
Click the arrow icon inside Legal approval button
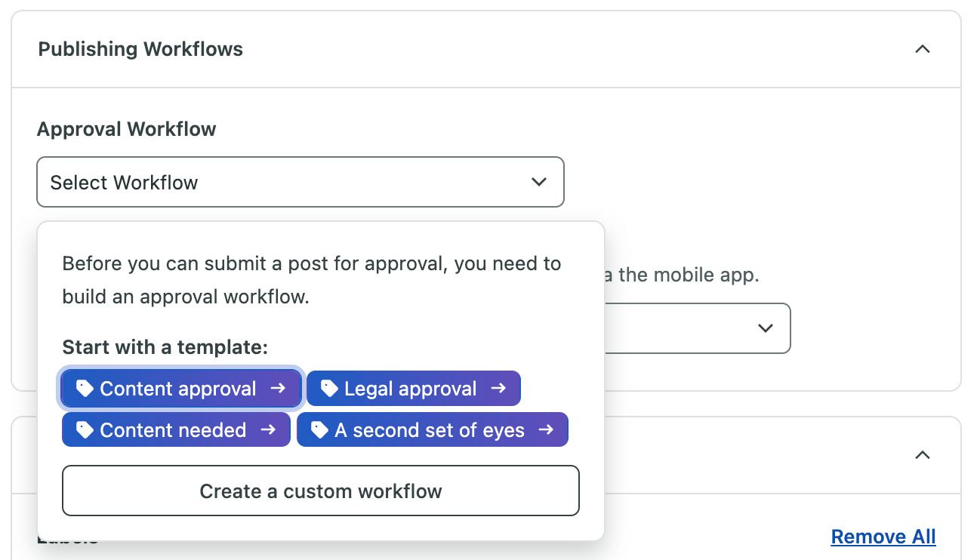499,388
